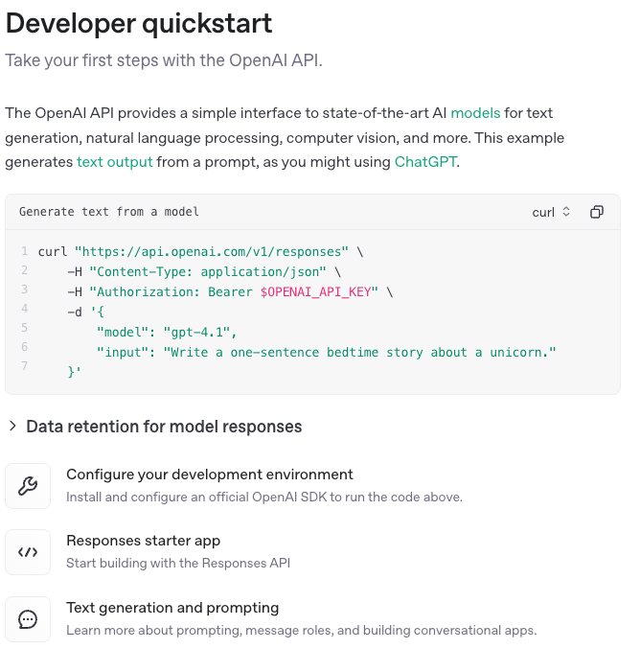Click the "gpt-4.1" model value
Image resolution: width=640 pixels, height=672 pixels.
197,332
